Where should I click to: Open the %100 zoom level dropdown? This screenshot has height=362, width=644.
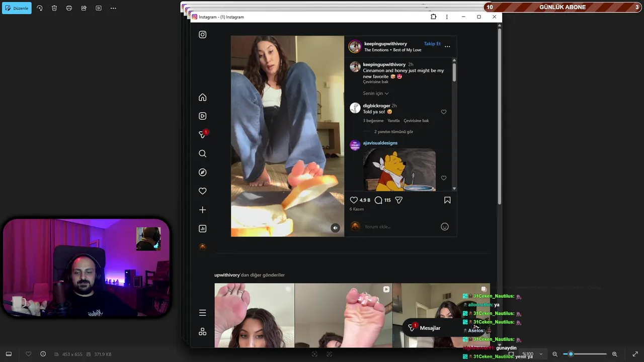pyautogui.click(x=532, y=354)
